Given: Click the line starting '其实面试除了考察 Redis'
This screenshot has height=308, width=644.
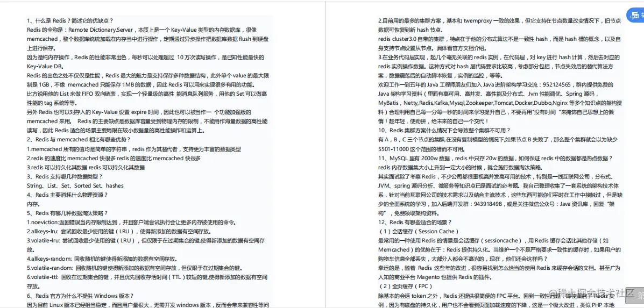Looking at the screenshot, I should pos(496,176).
